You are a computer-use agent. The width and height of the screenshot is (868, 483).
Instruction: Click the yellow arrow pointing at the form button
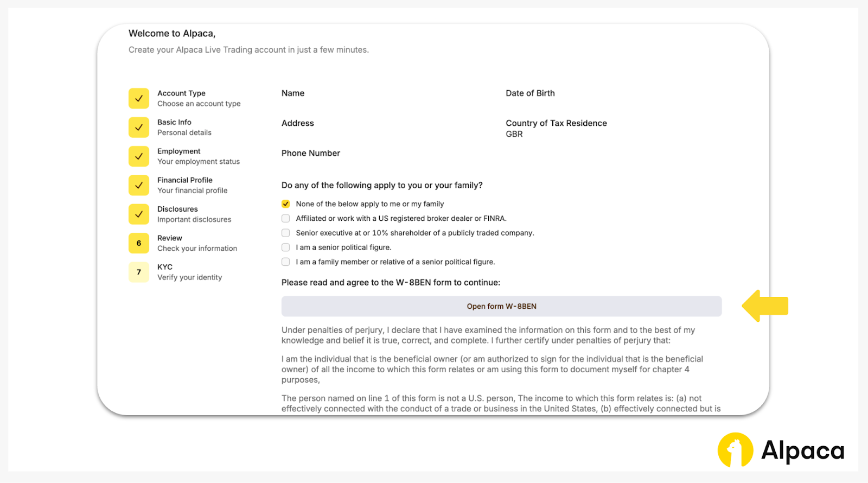[765, 306]
